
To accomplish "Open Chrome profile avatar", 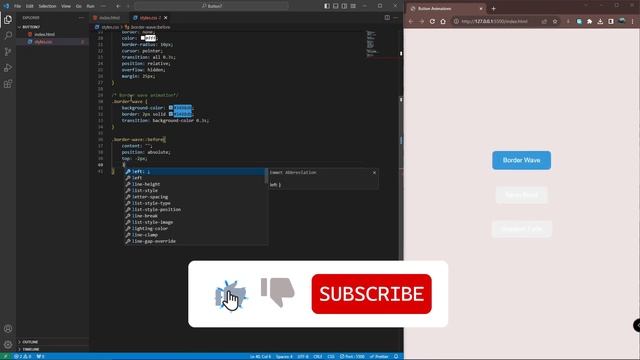I will pyautogui.click(x=622, y=21).
